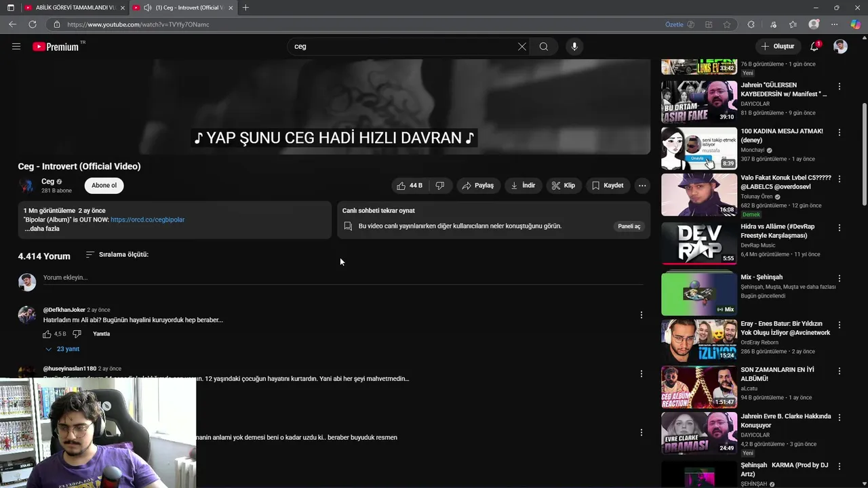Open options for Eray - Enes Batur video

[840, 325]
